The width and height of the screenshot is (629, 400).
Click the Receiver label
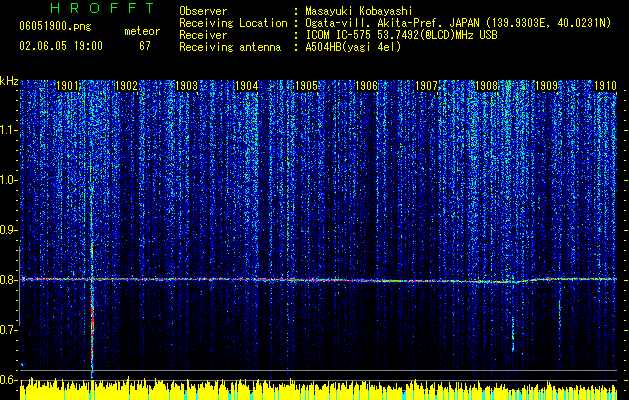pos(203,35)
